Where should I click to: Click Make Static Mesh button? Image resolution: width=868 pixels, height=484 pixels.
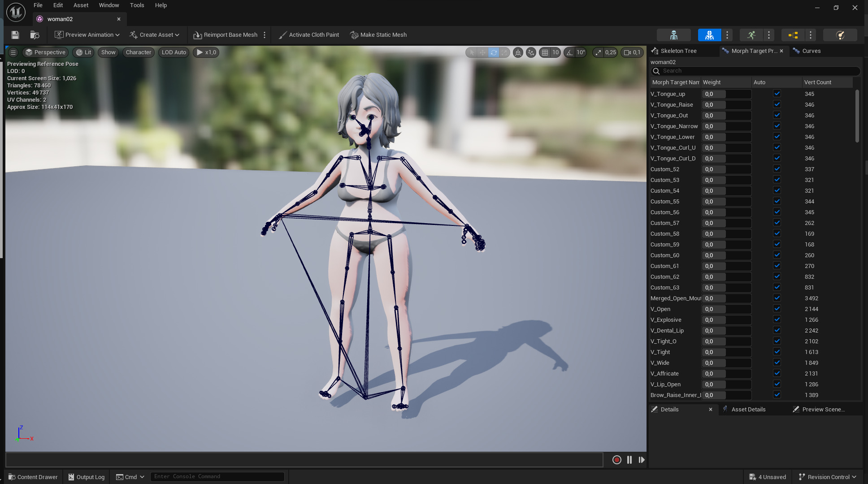378,35
